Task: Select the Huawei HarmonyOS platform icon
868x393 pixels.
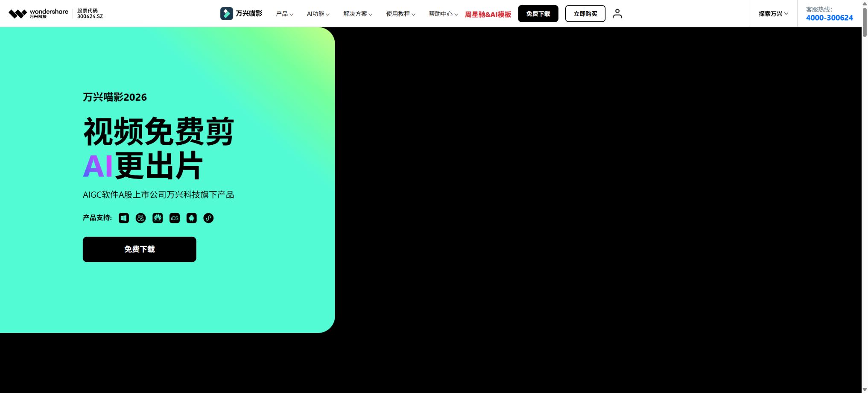Action: click(x=158, y=218)
